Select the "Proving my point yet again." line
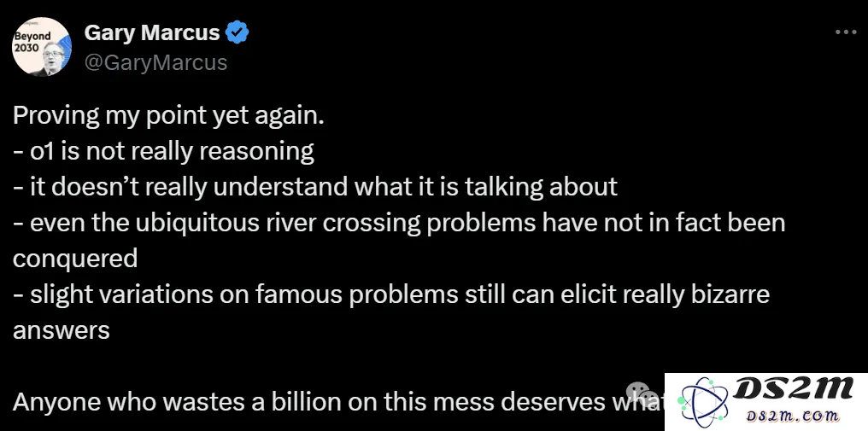868x431 pixels. (x=168, y=115)
